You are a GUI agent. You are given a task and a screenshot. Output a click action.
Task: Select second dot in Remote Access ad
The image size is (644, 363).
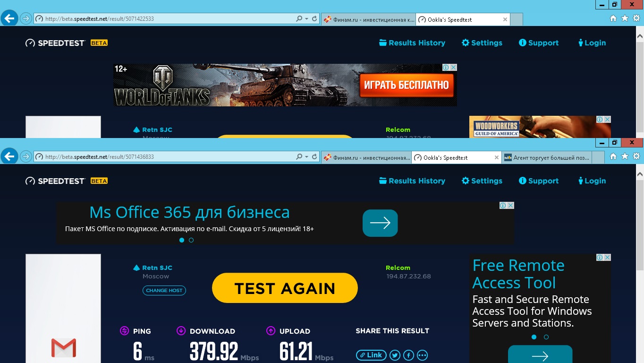[546, 337]
